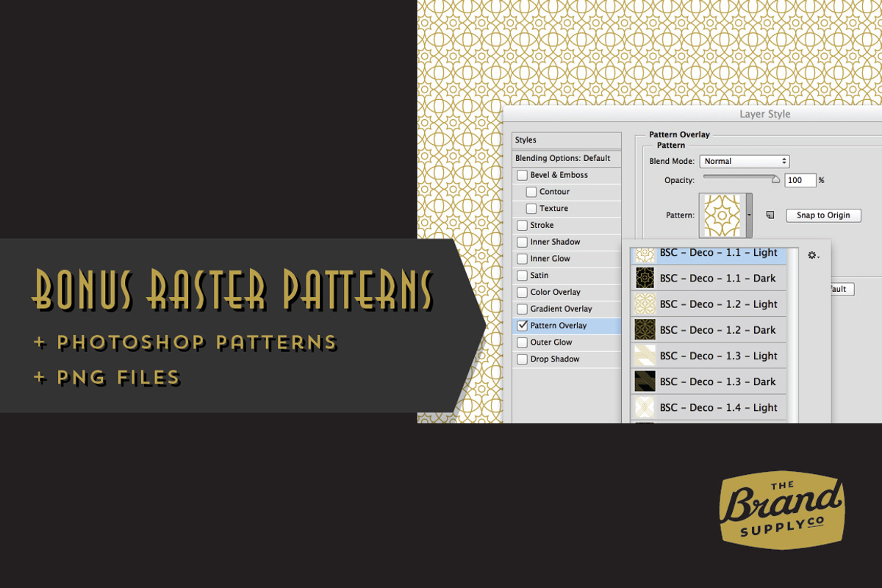
Task: Choose the Deco 1.4 Light pattern swatch
Action: point(645,407)
